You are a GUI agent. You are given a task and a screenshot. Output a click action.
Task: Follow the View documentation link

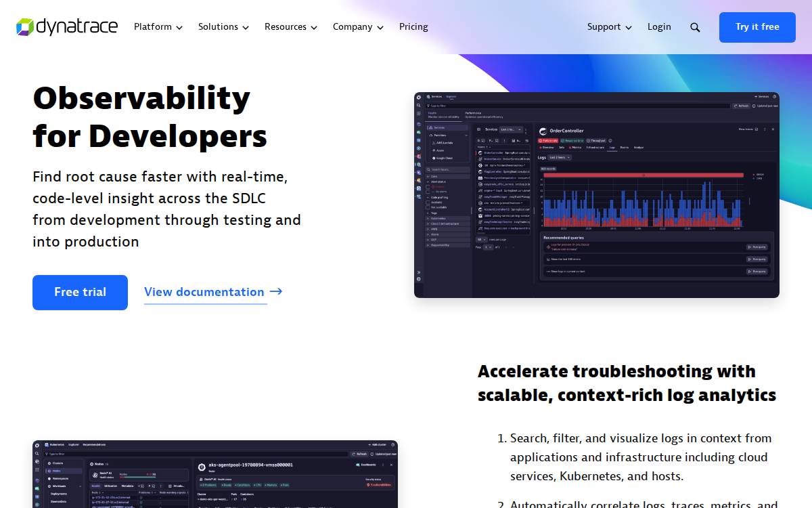pos(213,292)
